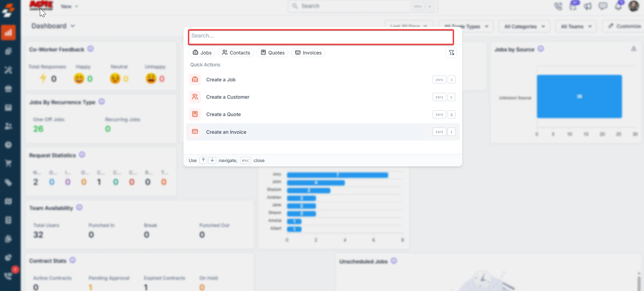Viewport: 644px width, 291px height.
Task: Open the people team icon in sidebar
Action: tap(9, 126)
